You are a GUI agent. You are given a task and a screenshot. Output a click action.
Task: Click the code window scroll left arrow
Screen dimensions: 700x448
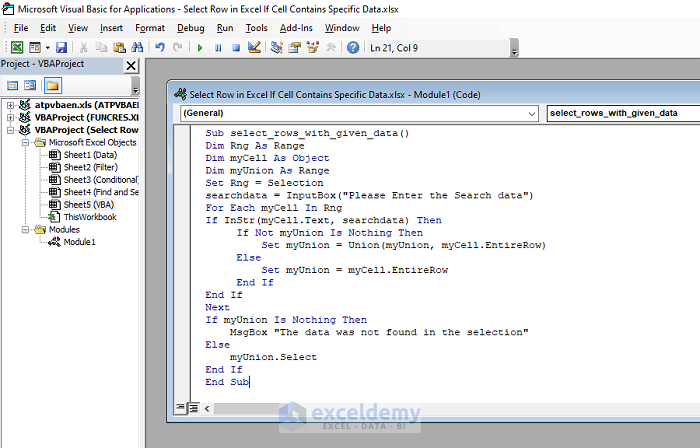point(207,408)
